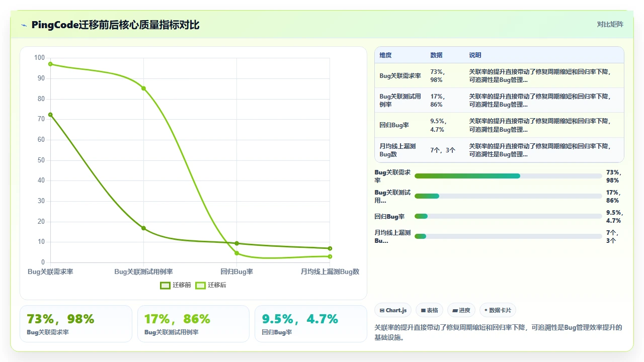
Task: Select the 表格 tag
Action: pos(429,310)
